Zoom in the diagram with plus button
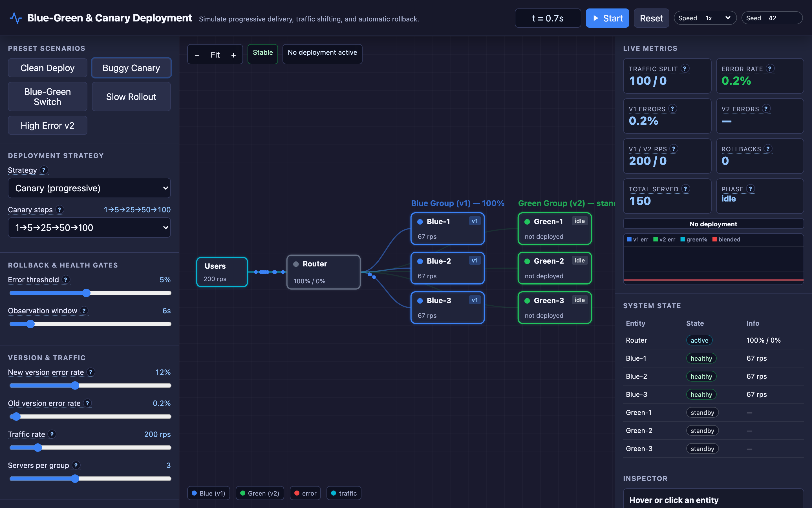The height and width of the screenshot is (508, 812). 233,55
